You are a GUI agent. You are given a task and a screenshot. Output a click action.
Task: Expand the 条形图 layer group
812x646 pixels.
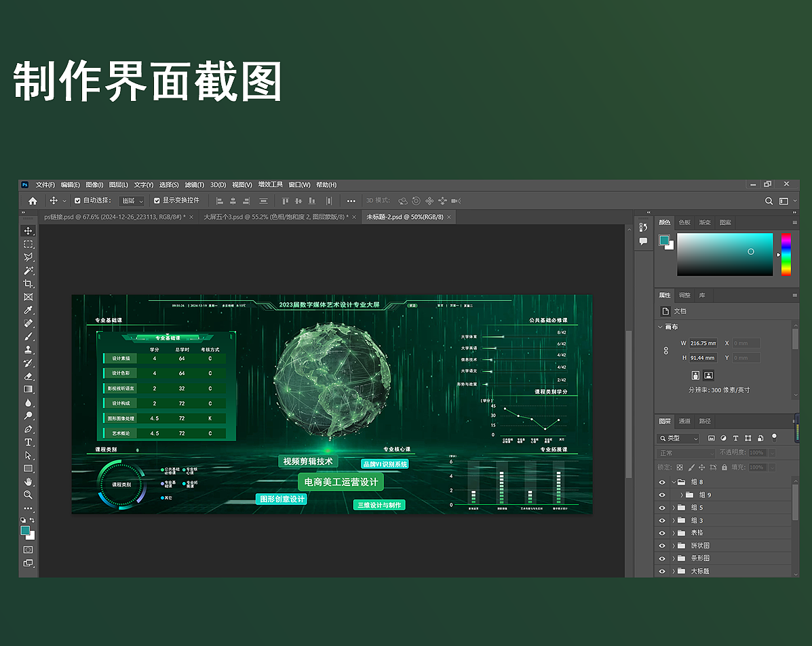tap(672, 558)
